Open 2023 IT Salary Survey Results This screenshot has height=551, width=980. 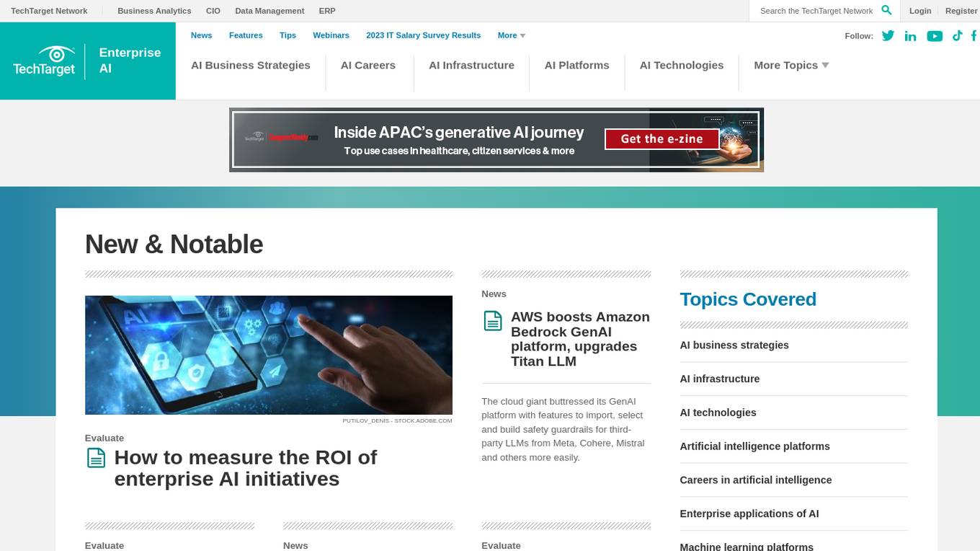click(423, 35)
